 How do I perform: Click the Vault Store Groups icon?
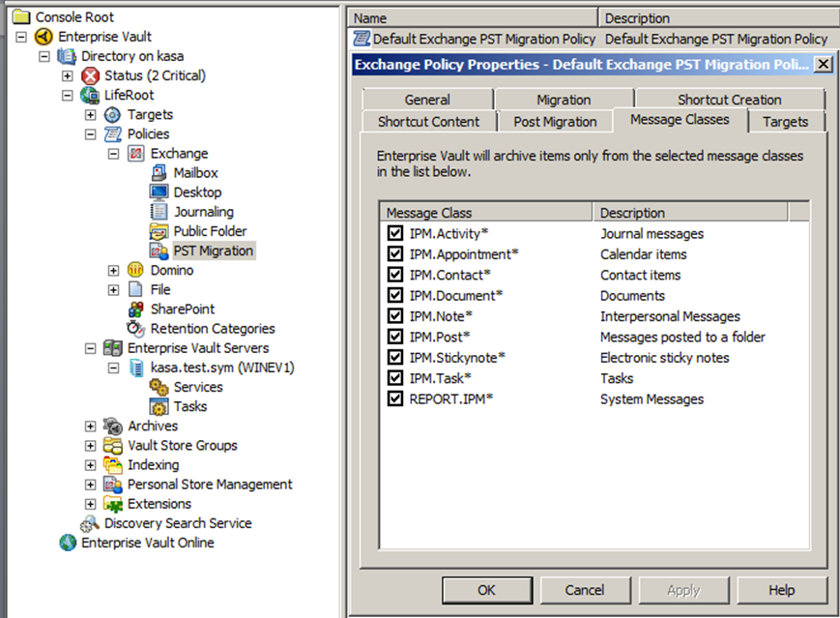(x=112, y=446)
